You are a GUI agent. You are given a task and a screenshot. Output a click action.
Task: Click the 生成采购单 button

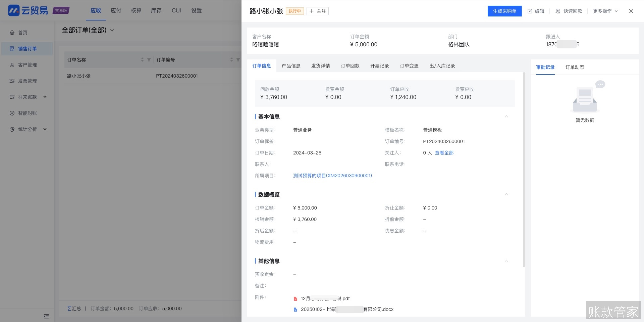(x=504, y=11)
